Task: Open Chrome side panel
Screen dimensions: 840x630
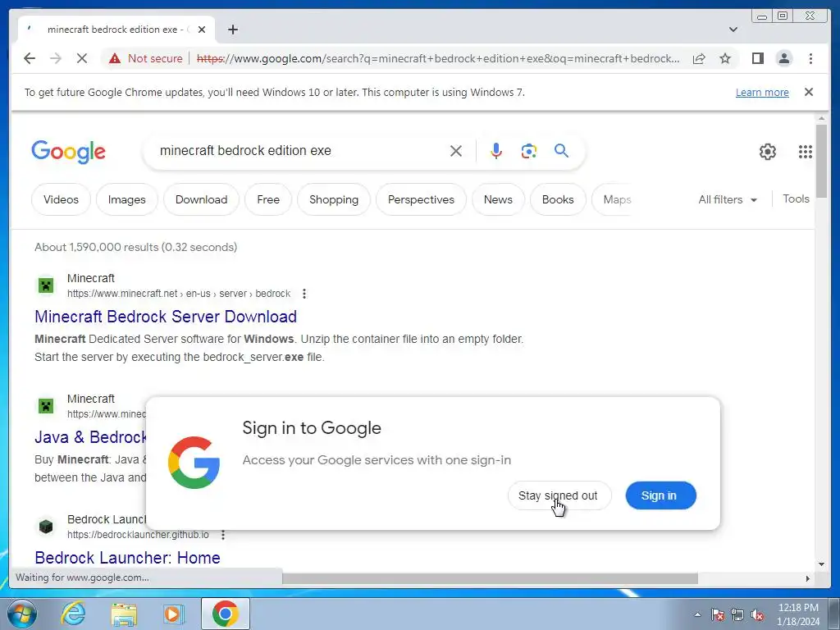Action: [757, 58]
